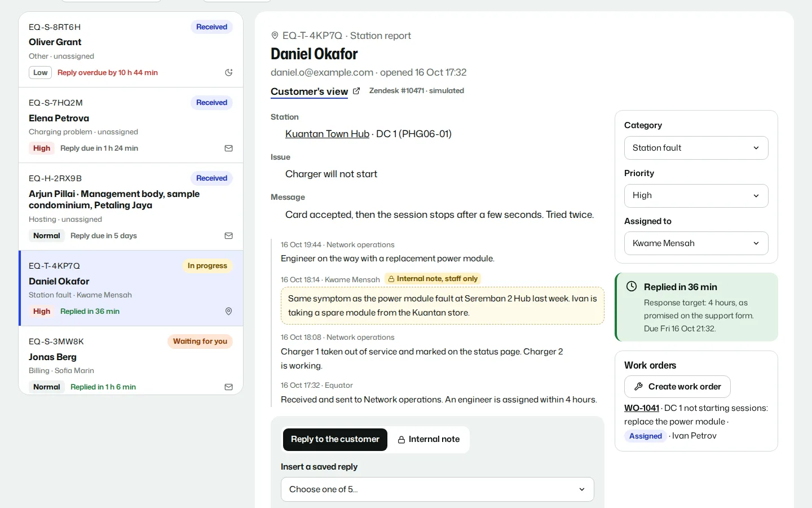Open the Kuantan Town Hub station link

tap(327, 134)
